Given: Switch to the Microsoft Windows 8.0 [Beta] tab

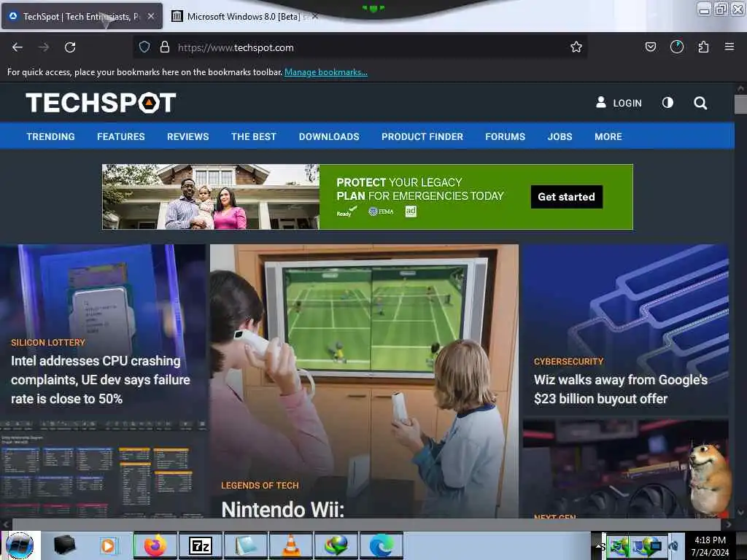Looking at the screenshot, I should tap(243, 17).
